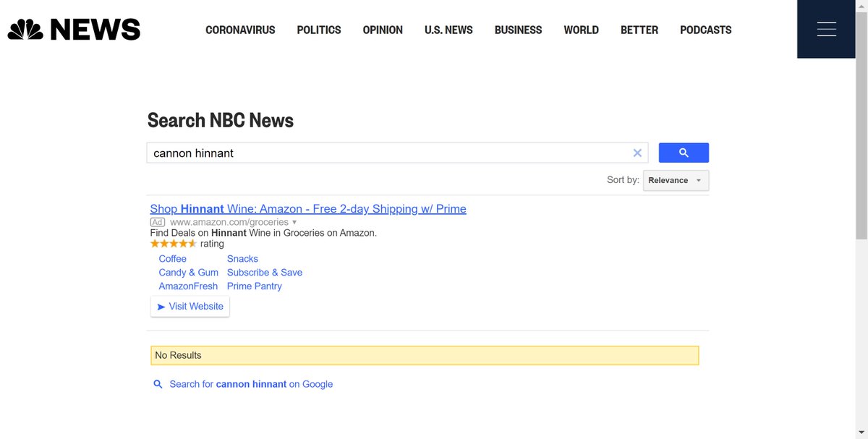The height and width of the screenshot is (439, 868).
Task: Search for cannon hinnant on Google
Action: 251,384
